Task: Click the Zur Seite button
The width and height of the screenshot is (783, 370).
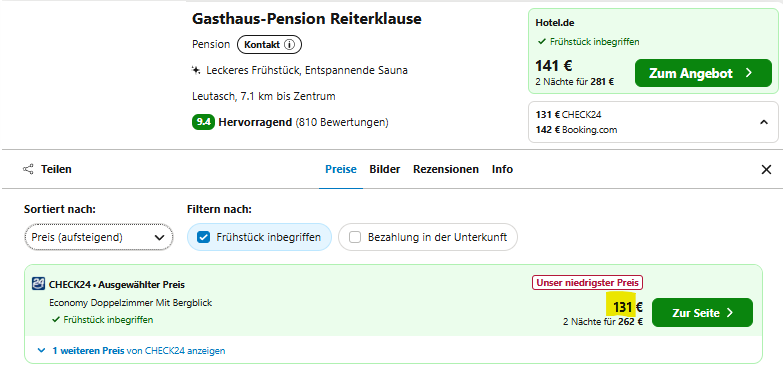Action: point(702,313)
